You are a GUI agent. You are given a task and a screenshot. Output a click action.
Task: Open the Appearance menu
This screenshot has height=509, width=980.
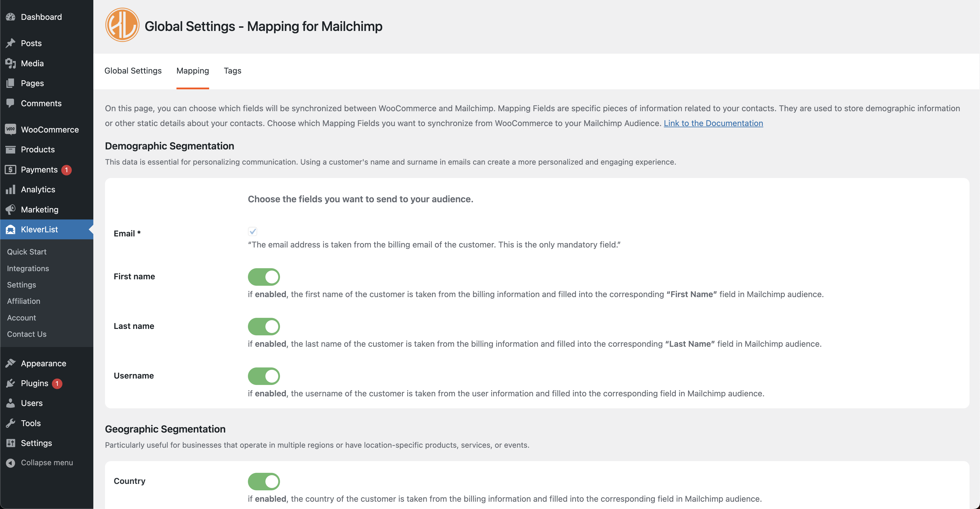coord(43,363)
